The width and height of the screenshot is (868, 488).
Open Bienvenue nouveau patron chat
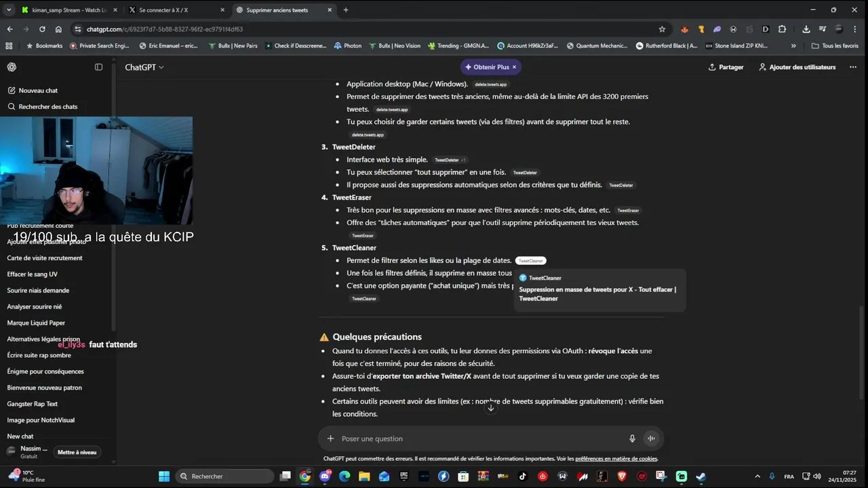pos(44,388)
